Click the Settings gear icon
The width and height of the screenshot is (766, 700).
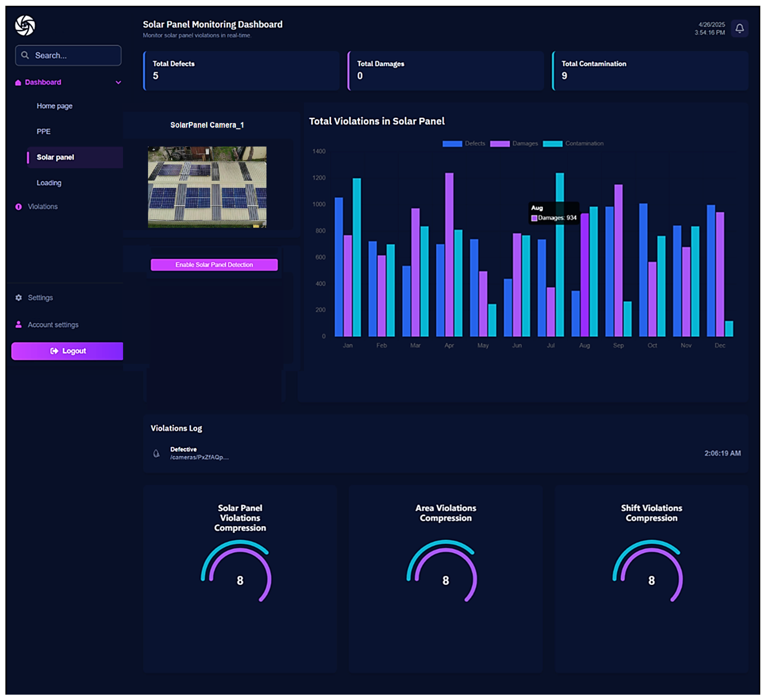18,297
